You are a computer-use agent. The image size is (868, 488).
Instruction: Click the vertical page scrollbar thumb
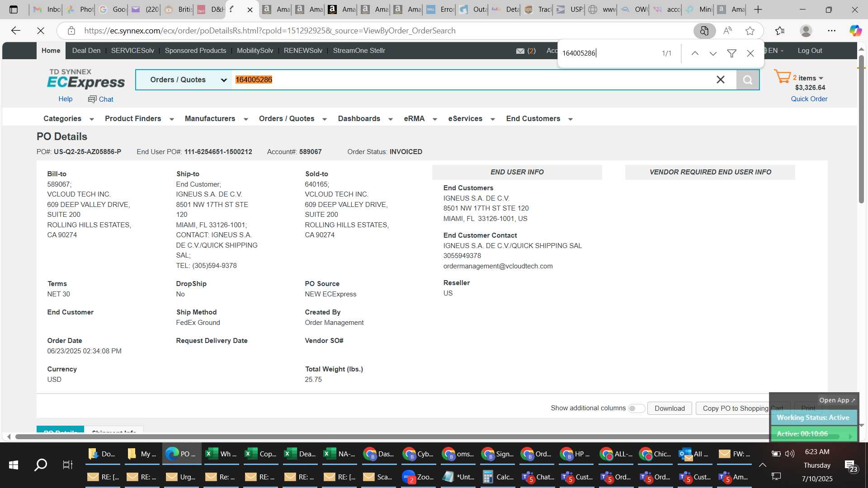pos(861,129)
